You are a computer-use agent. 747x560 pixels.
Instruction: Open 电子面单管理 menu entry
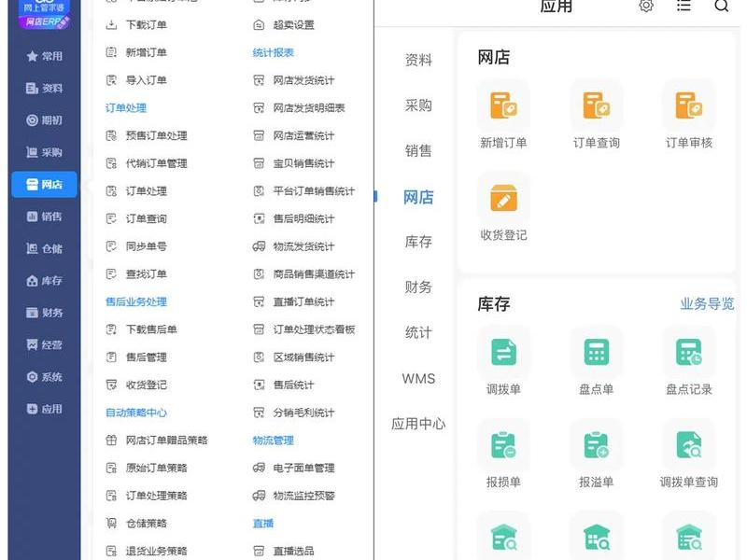pos(294,468)
